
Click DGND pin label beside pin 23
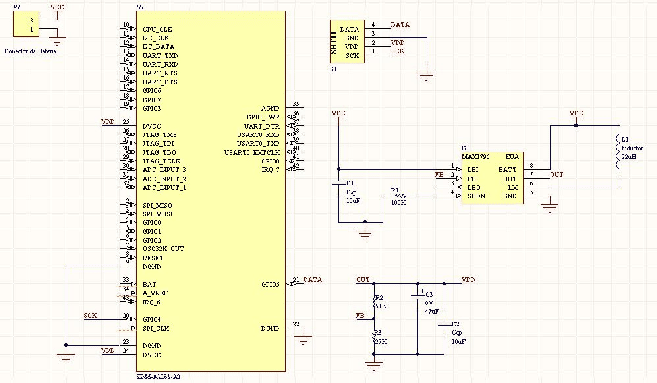(152, 346)
